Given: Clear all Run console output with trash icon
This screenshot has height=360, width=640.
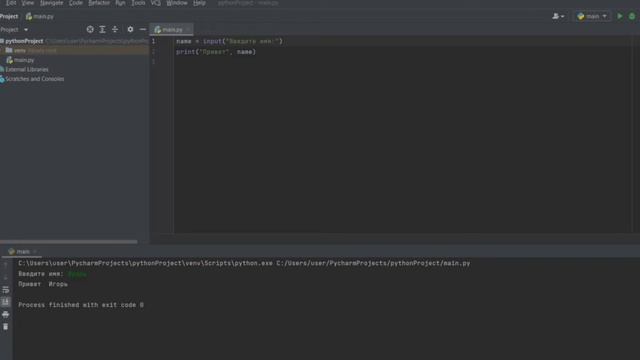Looking at the screenshot, I should coord(5,327).
